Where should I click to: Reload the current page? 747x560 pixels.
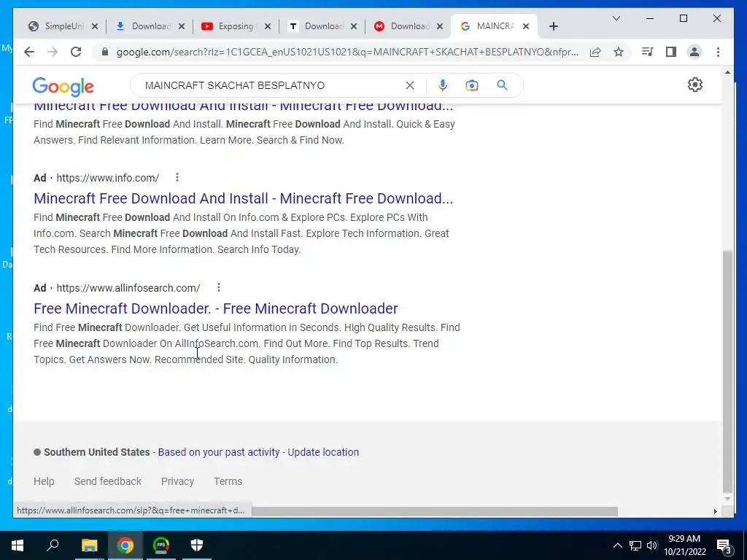point(76,52)
